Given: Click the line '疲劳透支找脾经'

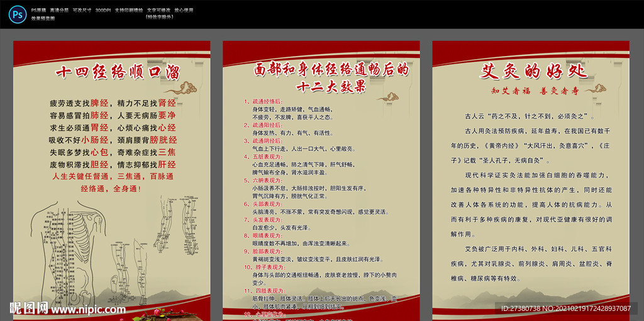Looking at the screenshot, I should [79, 103].
